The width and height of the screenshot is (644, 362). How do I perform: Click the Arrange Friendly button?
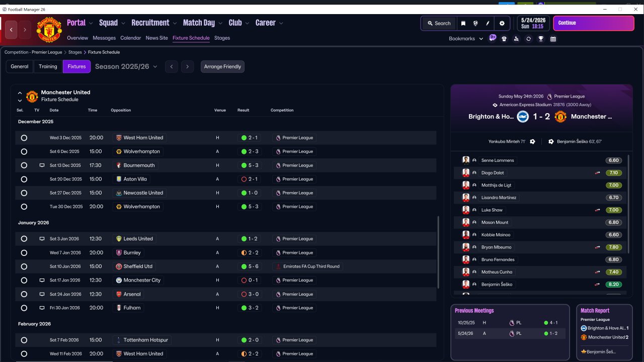[x=222, y=66]
